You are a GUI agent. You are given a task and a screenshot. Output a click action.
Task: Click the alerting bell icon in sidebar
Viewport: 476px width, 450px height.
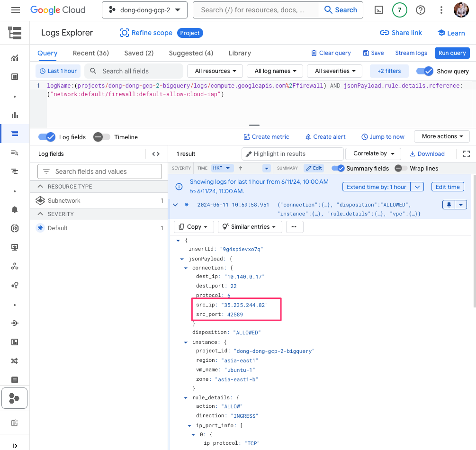pyautogui.click(x=15, y=209)
